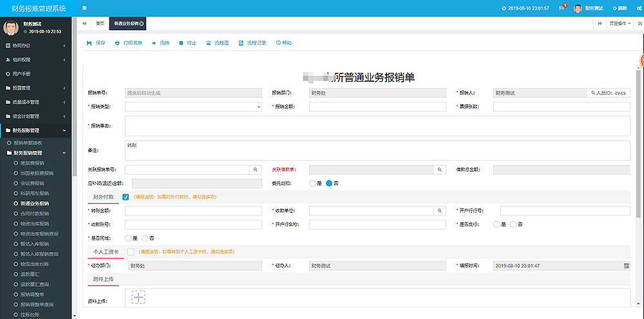Open the notification flag icon
This screenshot has width=644, height=319.
click(562, 8)
